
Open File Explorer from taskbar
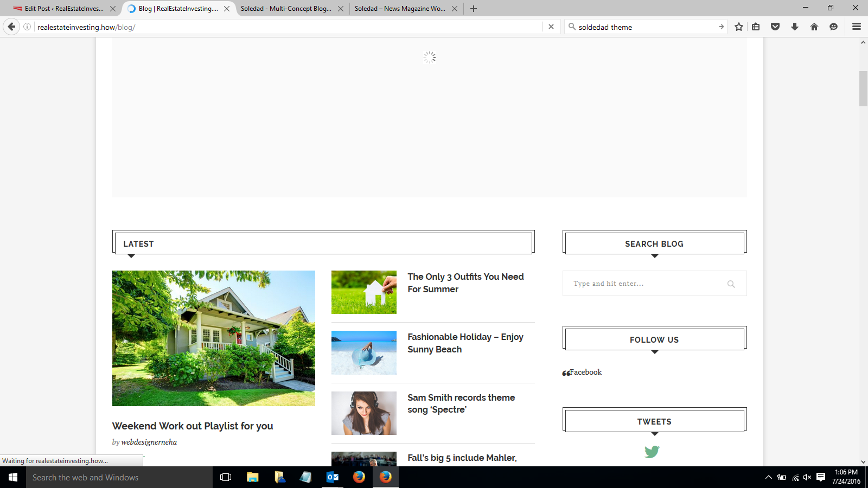(x=252, y=477)
